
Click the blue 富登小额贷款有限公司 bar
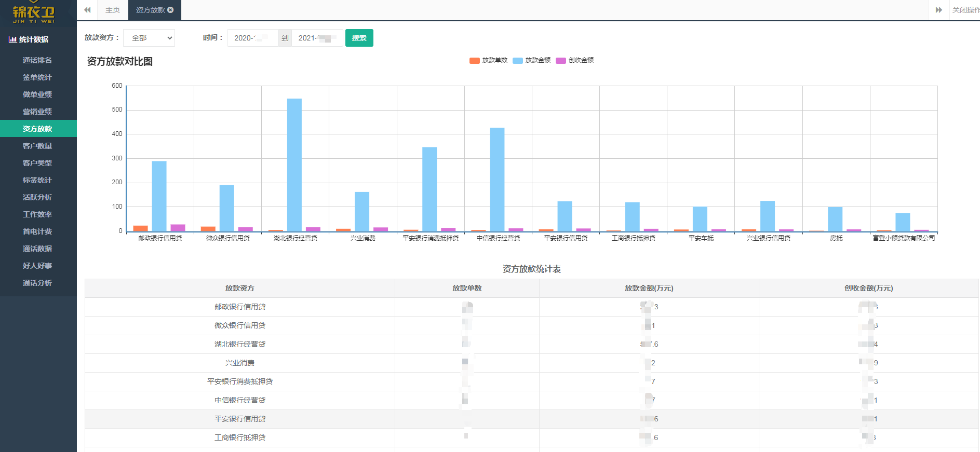[903, 222]
